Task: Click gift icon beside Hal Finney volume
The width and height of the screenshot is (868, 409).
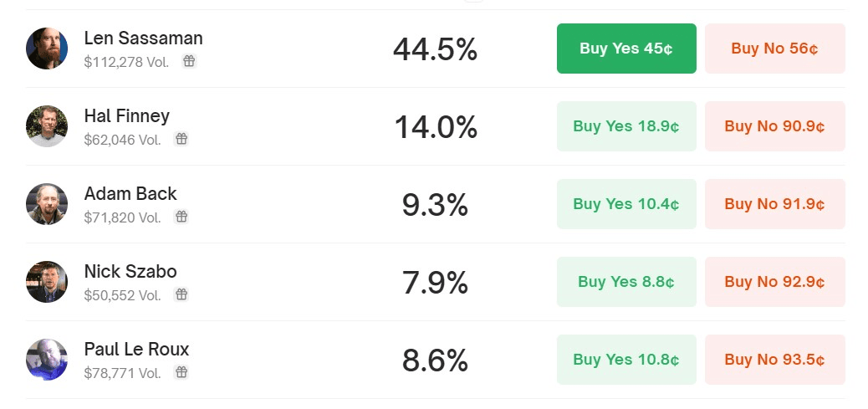Action: 181,139
